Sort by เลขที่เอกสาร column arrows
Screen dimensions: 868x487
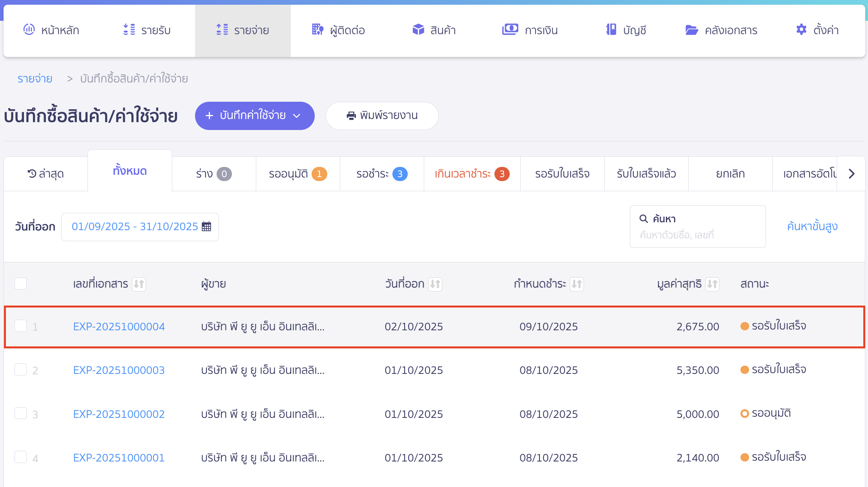[139, 284]
